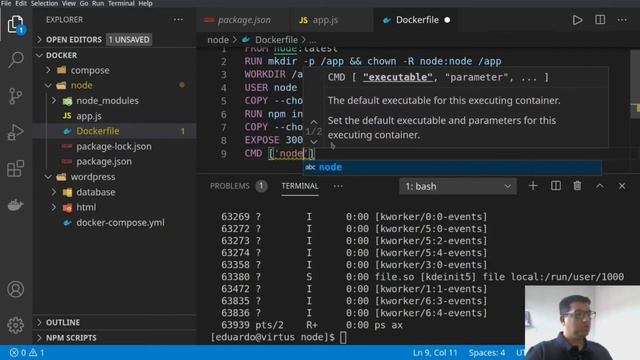Collapse the node folder

[x=49, y=85]
